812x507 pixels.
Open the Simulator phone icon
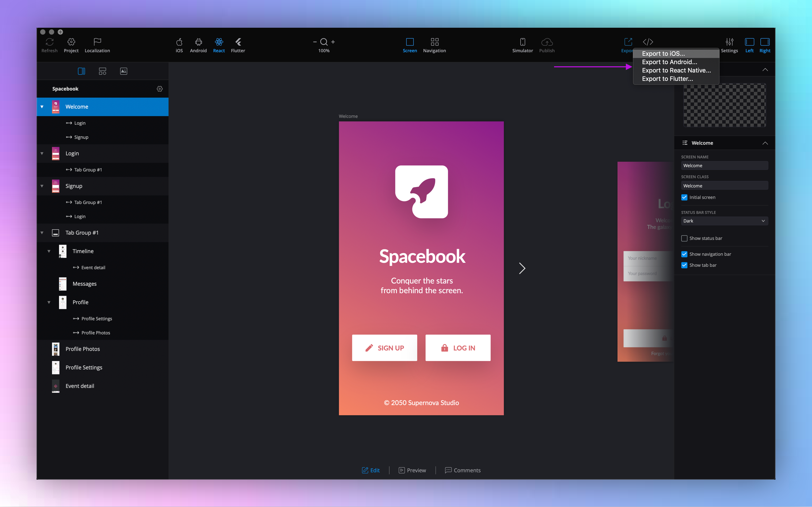pyautogui.click(x=522, y=42)
